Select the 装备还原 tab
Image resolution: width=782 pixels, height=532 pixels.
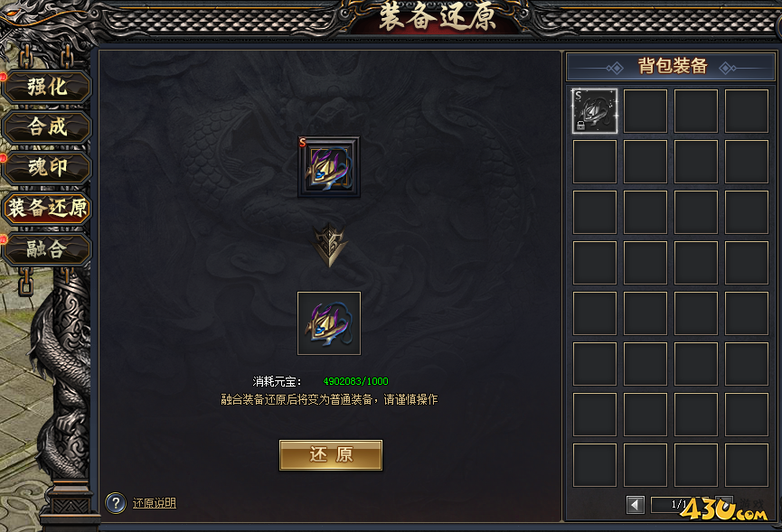[47, 208]
